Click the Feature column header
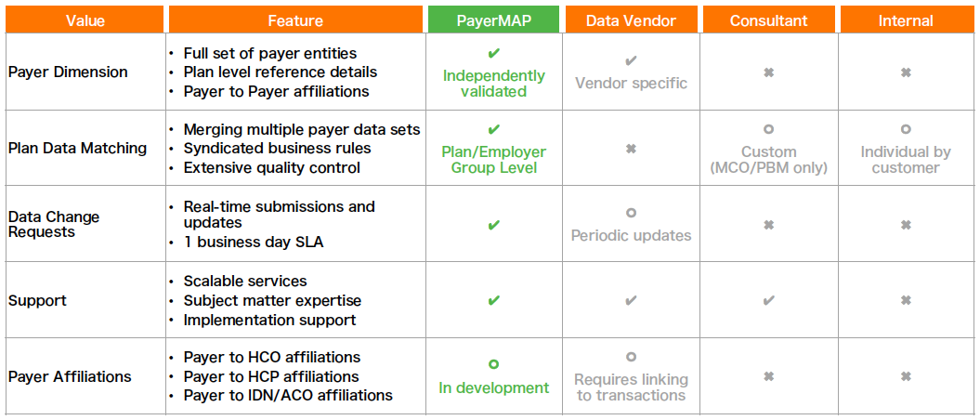This screenshot has height=420, width=980. tap(295, 20)
